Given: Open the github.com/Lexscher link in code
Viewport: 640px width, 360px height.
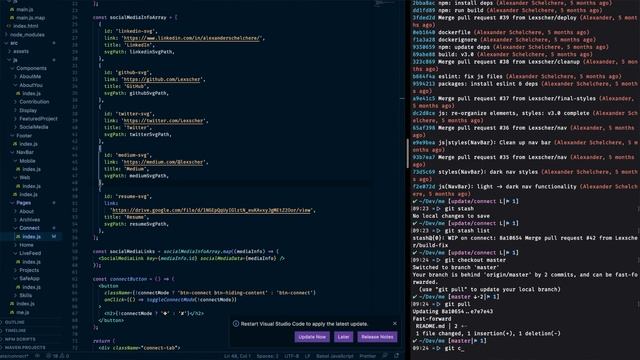Looking at the screenshot, I should tap(162, 79).
